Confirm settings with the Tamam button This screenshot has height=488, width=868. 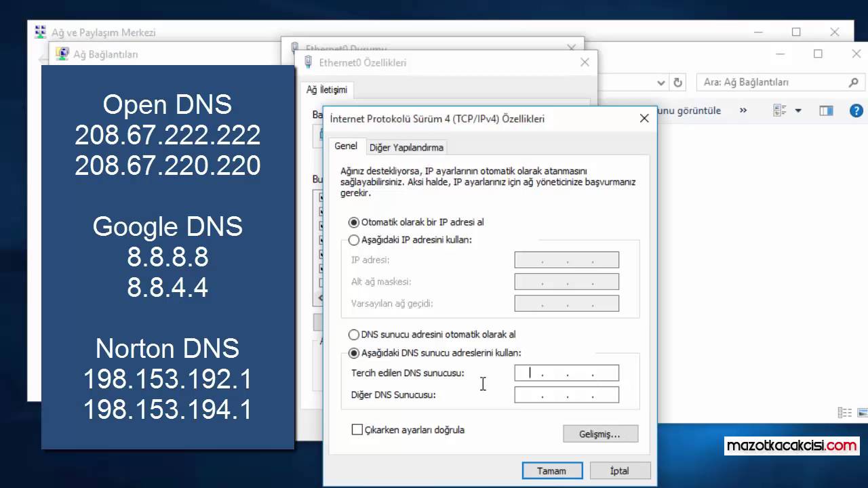(x=551, y=470)
